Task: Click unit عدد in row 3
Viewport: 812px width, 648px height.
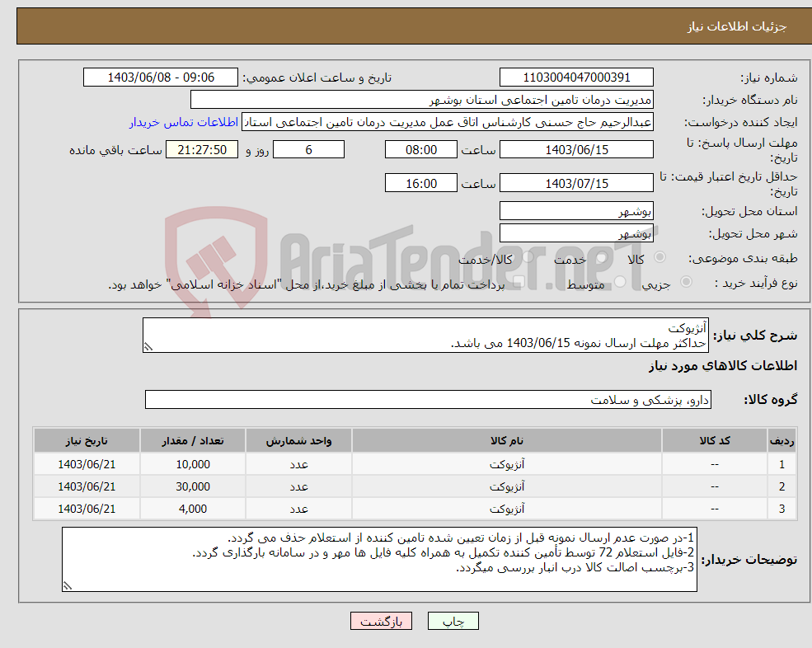Action: [x=298, y=509]
